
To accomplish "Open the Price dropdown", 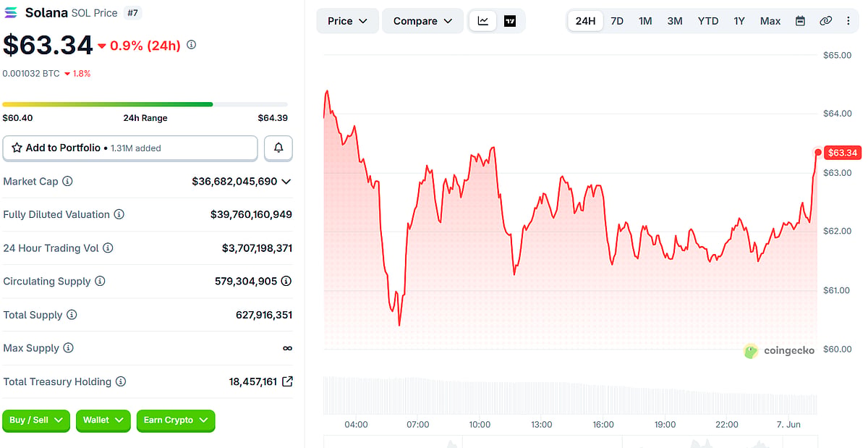I will click(x=347, y=21).
